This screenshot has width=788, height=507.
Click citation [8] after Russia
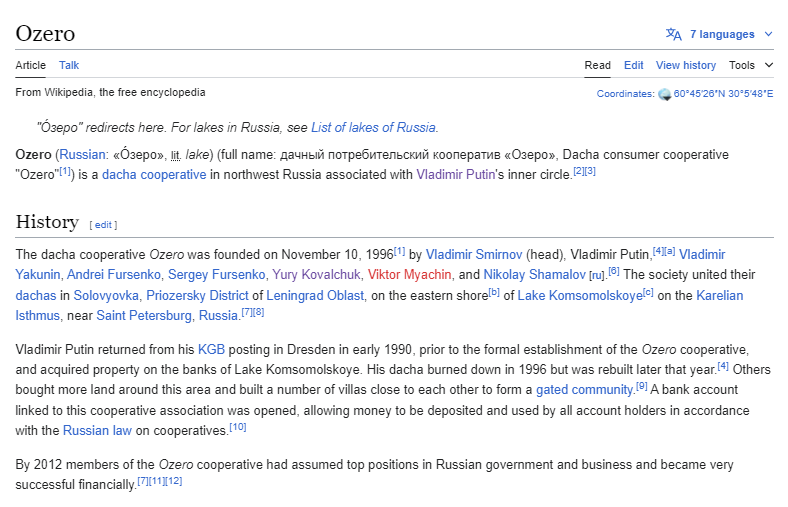258,312
